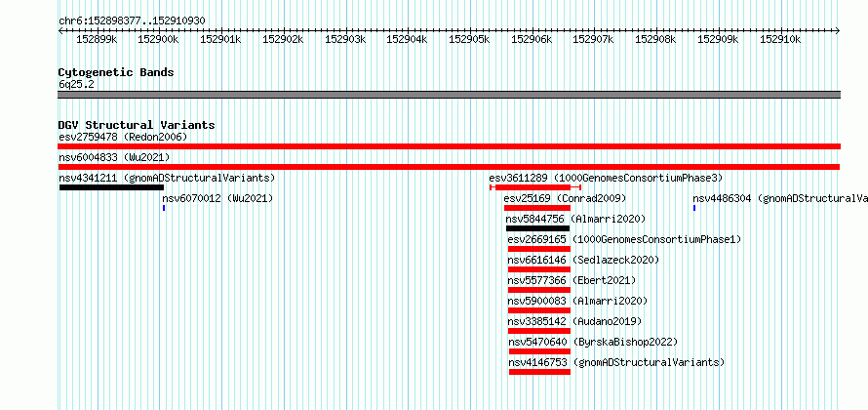Open the nsv5470640 (ByrskaBishop2022) label
Image resolution: width=868 pixels, height=410 pixels.
(593, 342)
